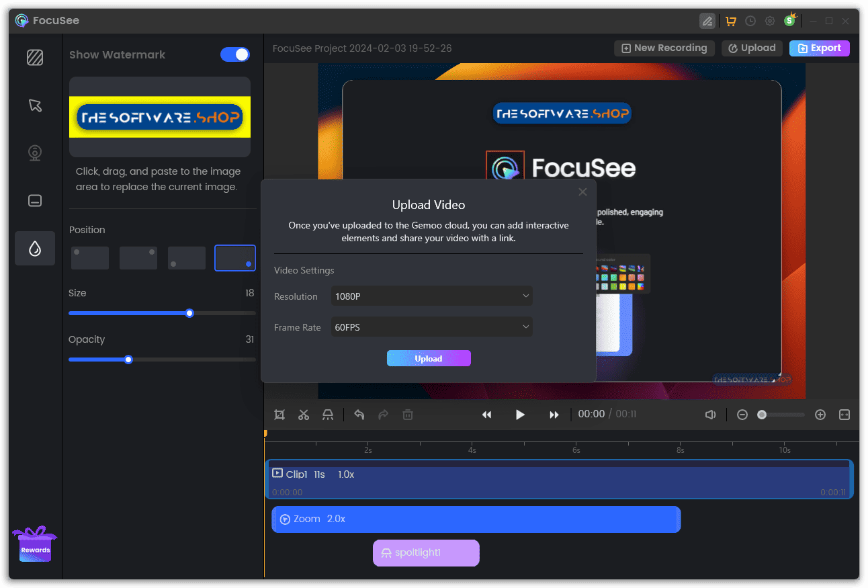The image size is (868, 588).
Task: Click the 4s mark on timeline ruler
Action: click(472, 450)
